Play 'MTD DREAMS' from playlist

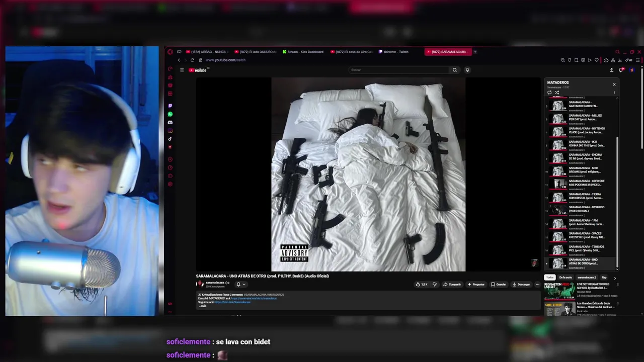point(580,170)
